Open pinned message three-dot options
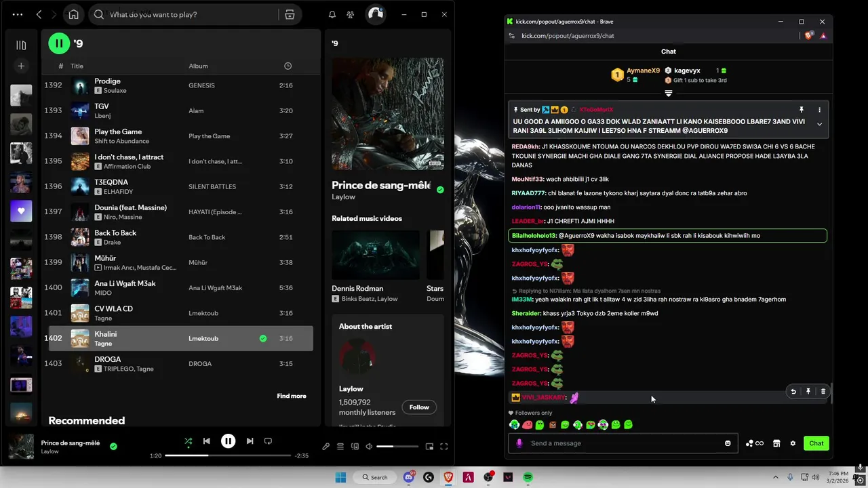The image size is (868, 488). 819,110
